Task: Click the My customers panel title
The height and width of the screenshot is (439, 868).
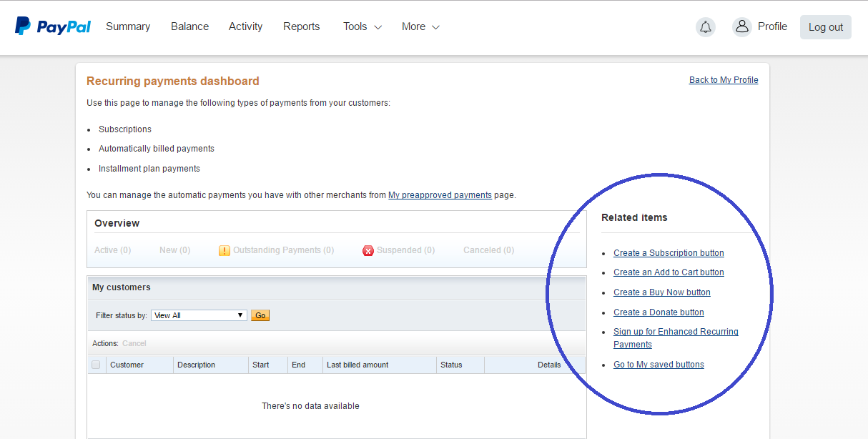Action: pyautogui.click(x=122, y=287)
